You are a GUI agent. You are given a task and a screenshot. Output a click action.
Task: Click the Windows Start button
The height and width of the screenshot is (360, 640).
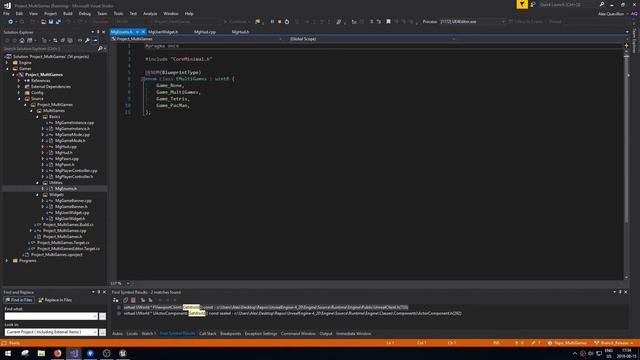tap(8, 353)
